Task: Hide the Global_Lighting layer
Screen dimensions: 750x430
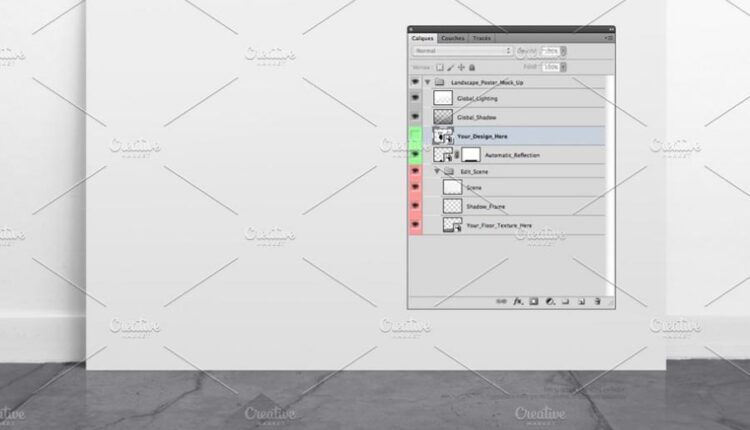Action: [415, 99]
